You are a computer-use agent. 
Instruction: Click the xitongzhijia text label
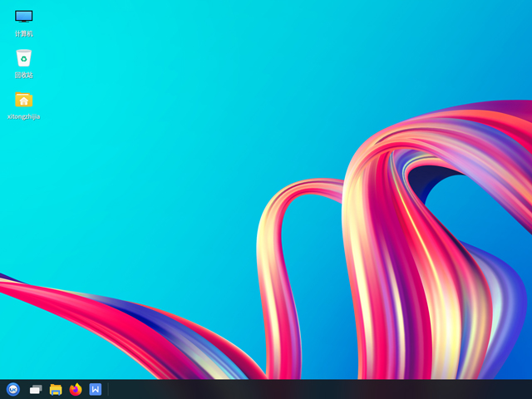tap(24, 116)
